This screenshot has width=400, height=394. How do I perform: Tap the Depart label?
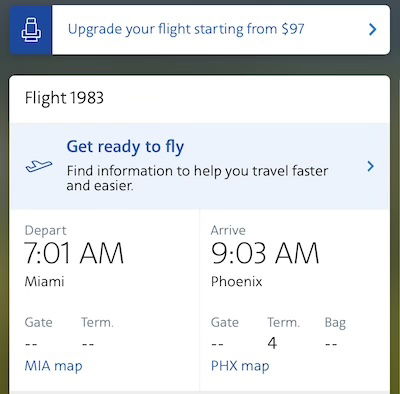45,230
